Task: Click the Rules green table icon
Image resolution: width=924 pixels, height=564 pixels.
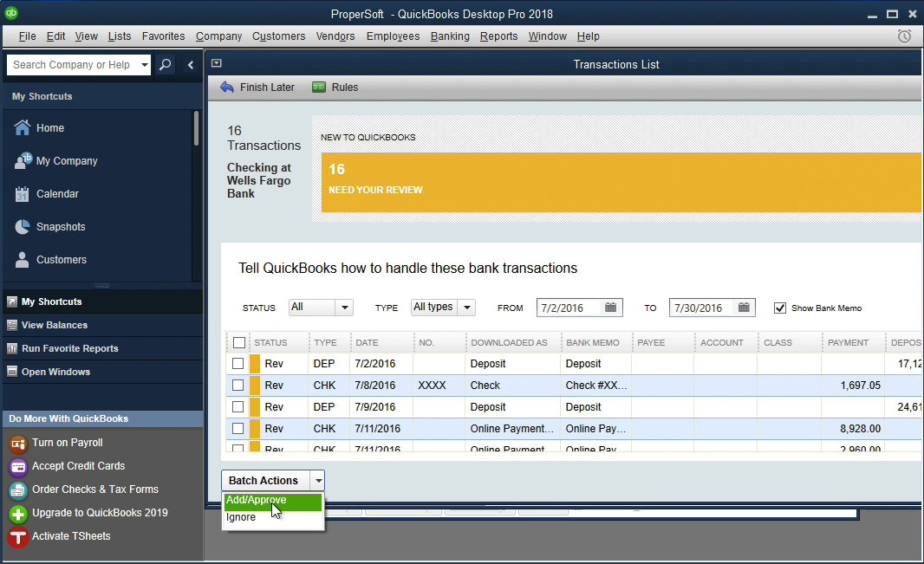Action: click(x=319, y=88)
